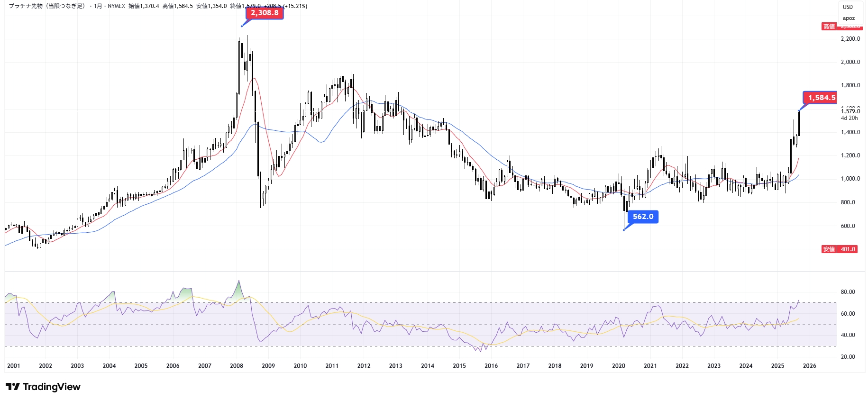The height and width of the screenshot is (401, 868).
Task: Open the 1月 interval in chart header
Action: click(x=98, y=6)
